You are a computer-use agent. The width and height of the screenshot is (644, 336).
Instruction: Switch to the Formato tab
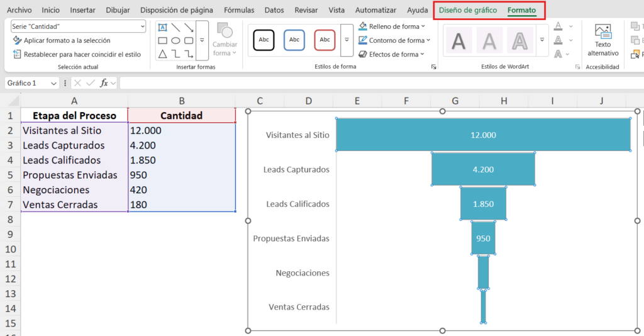tap(521, 10)
